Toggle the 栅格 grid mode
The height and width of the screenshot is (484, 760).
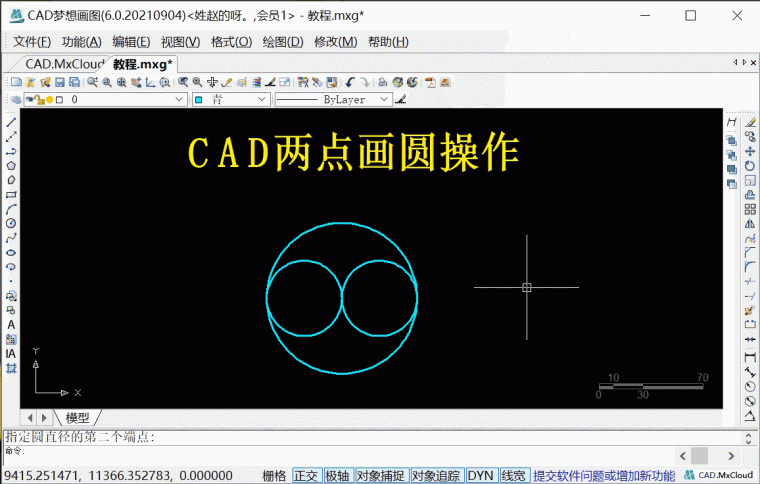274,476
